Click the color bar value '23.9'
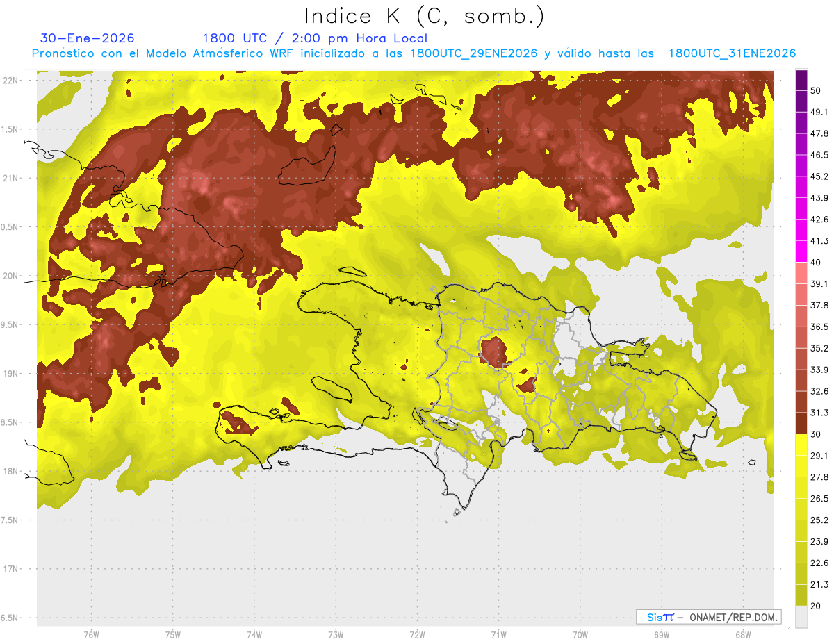This screenshot has height=644, width=834. [x=819, y=541]
